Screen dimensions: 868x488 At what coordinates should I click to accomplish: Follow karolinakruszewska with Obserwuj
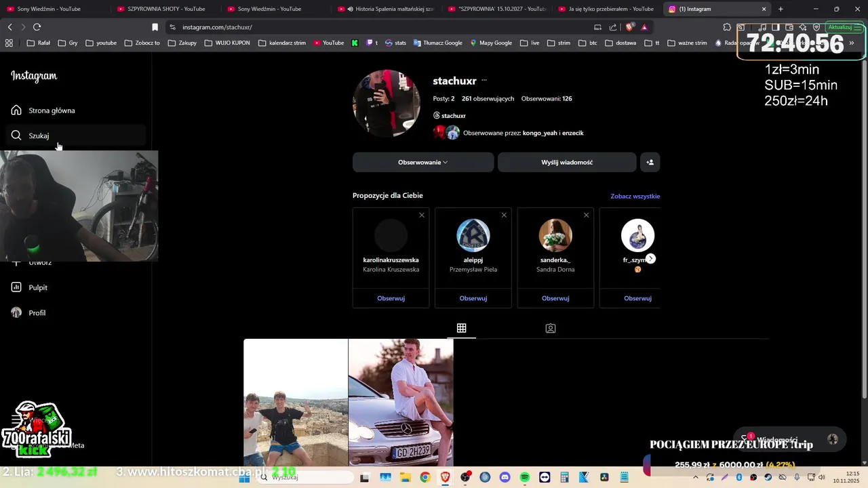(x=391, y=298)
